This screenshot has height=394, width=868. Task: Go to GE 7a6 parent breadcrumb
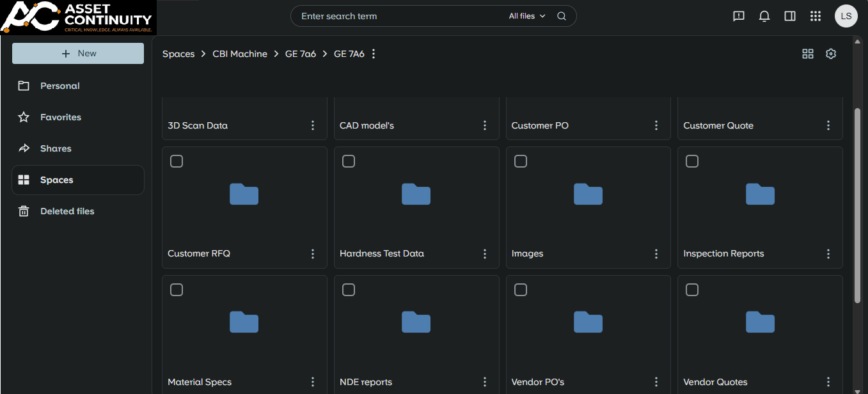301,54
